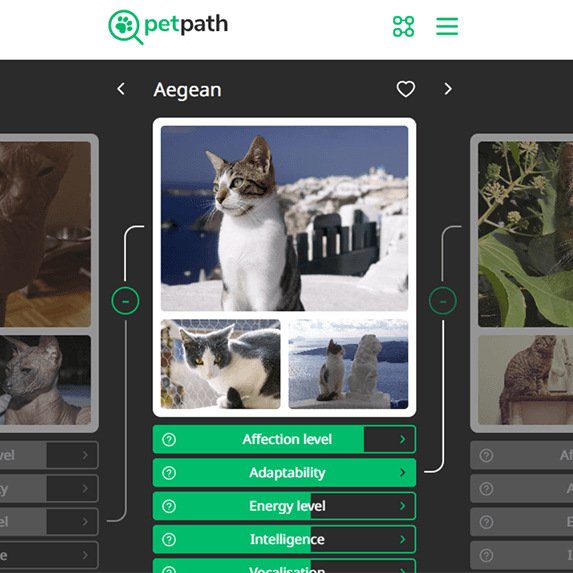Open help icon on right card's first trait
The image size is (573, 573).
tap(486, 455)
